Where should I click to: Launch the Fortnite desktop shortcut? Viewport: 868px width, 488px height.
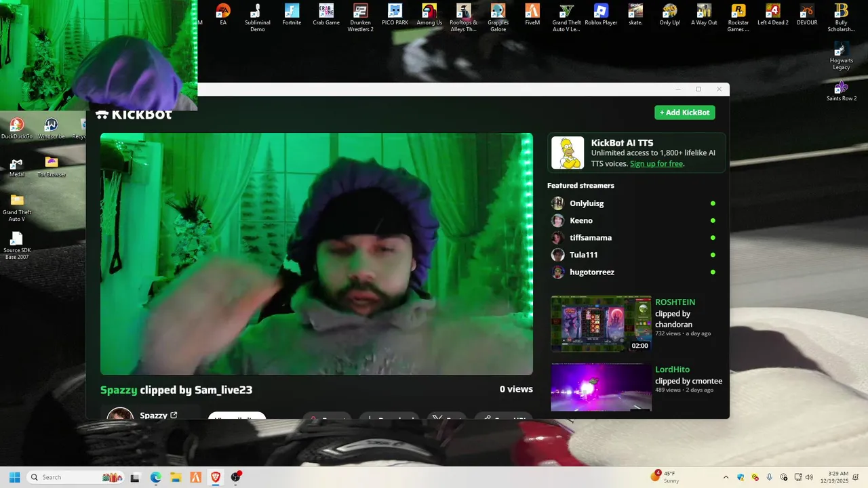click(292, 14)
